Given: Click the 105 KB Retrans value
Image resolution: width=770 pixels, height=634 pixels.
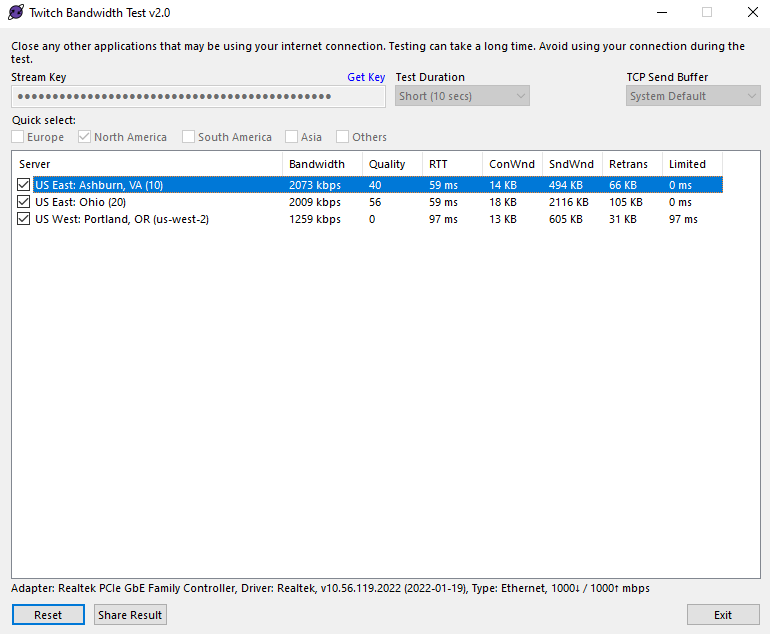Looking at the screenshot, I should pos(626,202).
